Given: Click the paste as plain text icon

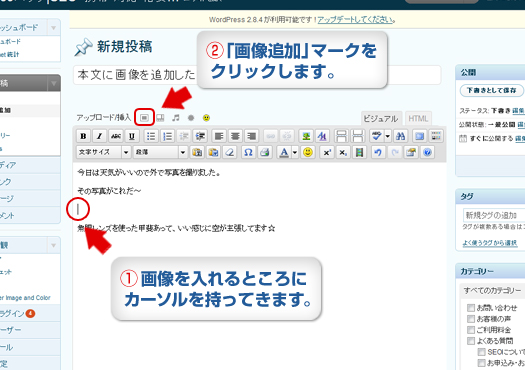Looking at the screenshot, I should [197, 152].
